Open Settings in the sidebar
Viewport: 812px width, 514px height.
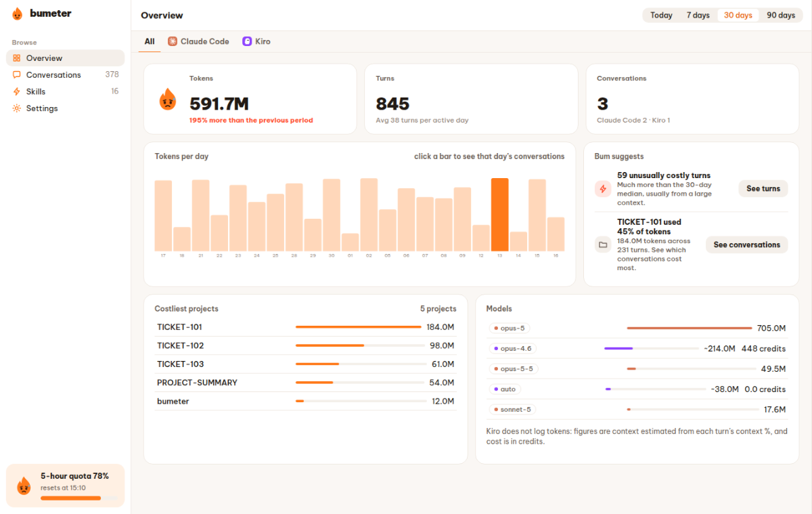[66, 108]
